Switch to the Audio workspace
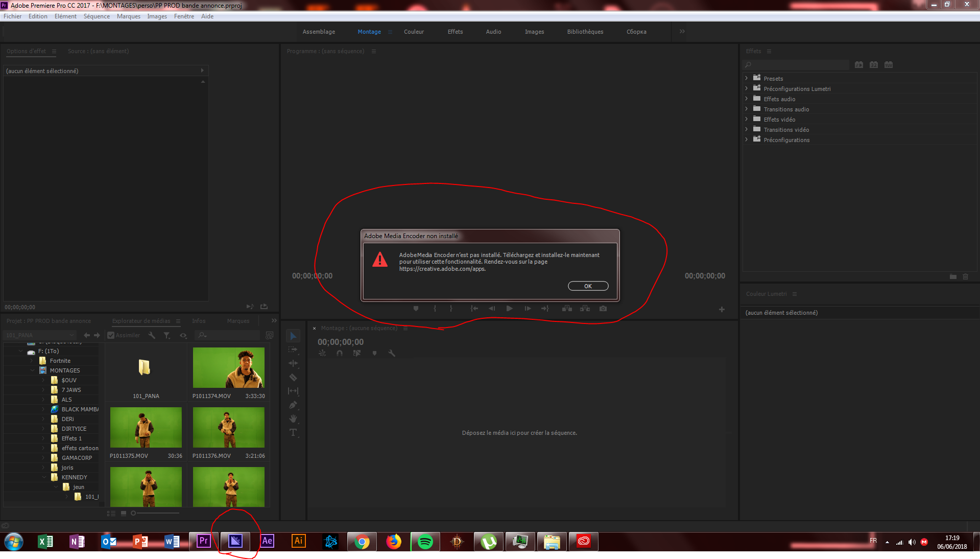This screenshot has height=559, width=980. point(493,32)
